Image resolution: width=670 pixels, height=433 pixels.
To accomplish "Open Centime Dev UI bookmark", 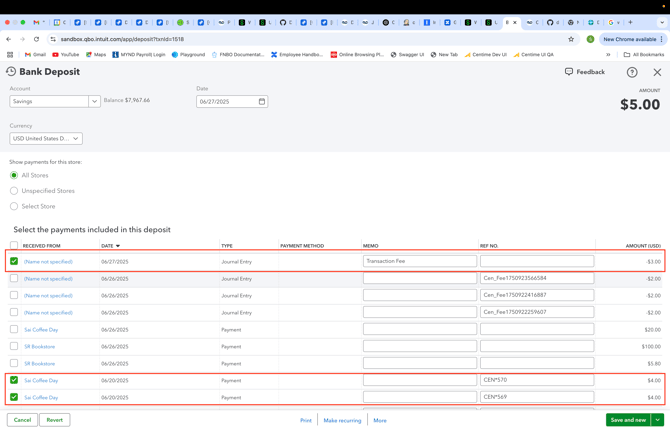I will [486, 55].
